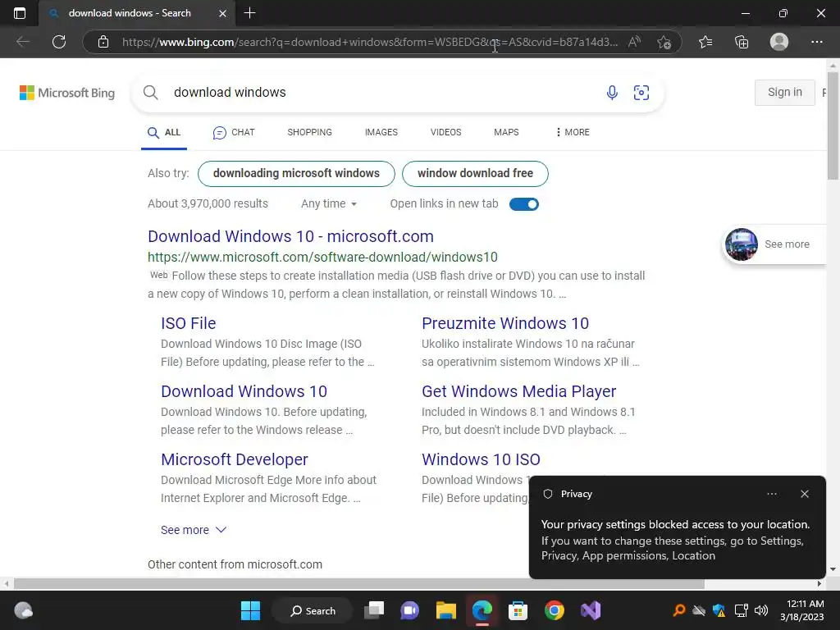Image resolution: width=840 pixels, height=630 pixels.
Task: Open visual search camera icon
Action: coord(641,92)
